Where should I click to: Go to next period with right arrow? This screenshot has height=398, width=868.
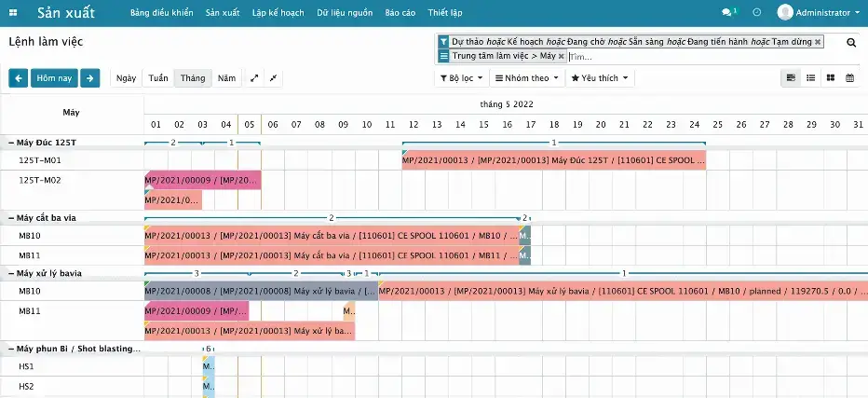[x=89, y=78]
